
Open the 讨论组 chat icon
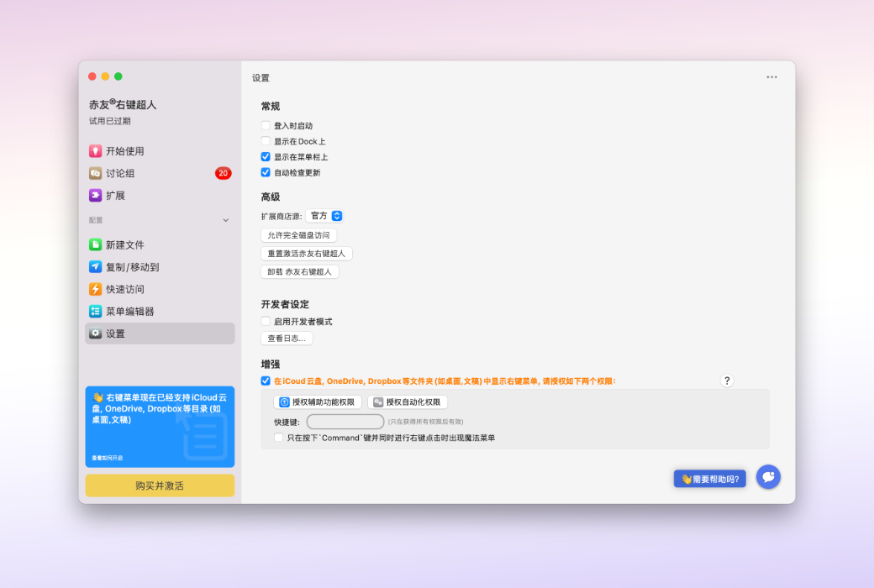(95, 173)
